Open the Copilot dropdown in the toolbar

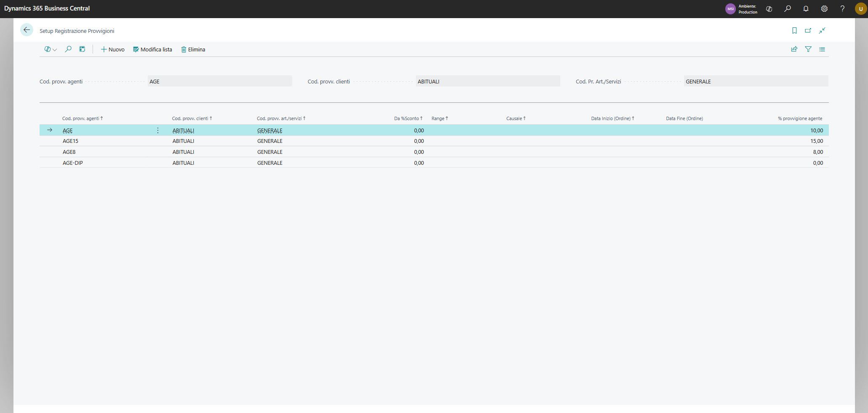[x=51, y=49]
